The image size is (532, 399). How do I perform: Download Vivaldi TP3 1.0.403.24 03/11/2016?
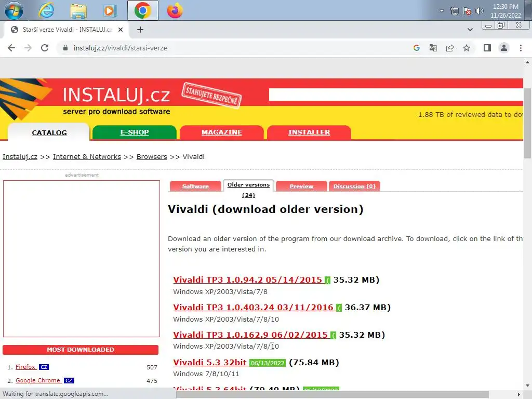pos(254,307)
